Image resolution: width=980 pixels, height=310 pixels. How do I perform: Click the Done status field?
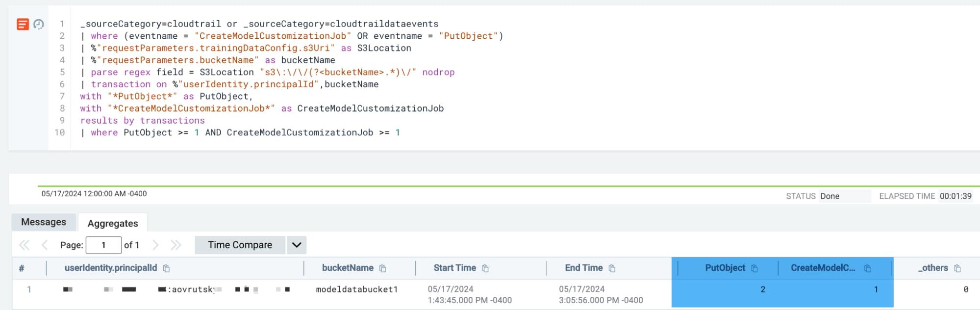tap(845, 196)
